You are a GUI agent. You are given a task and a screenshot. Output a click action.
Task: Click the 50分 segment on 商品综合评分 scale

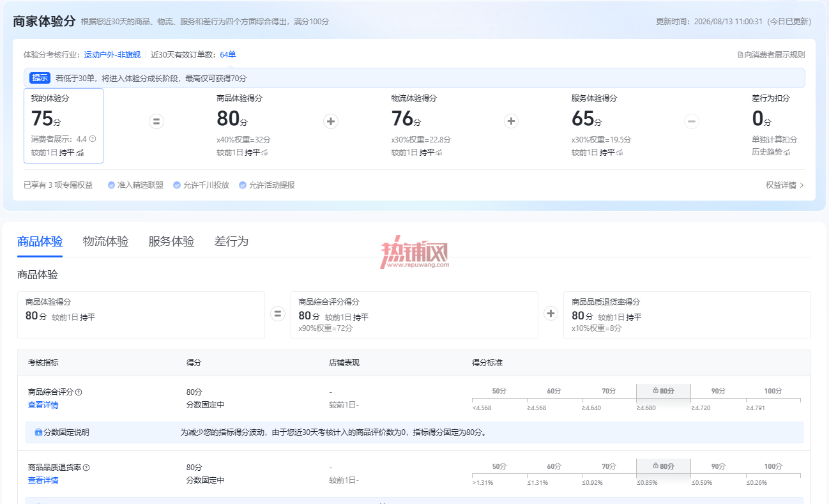coord(499,391)
